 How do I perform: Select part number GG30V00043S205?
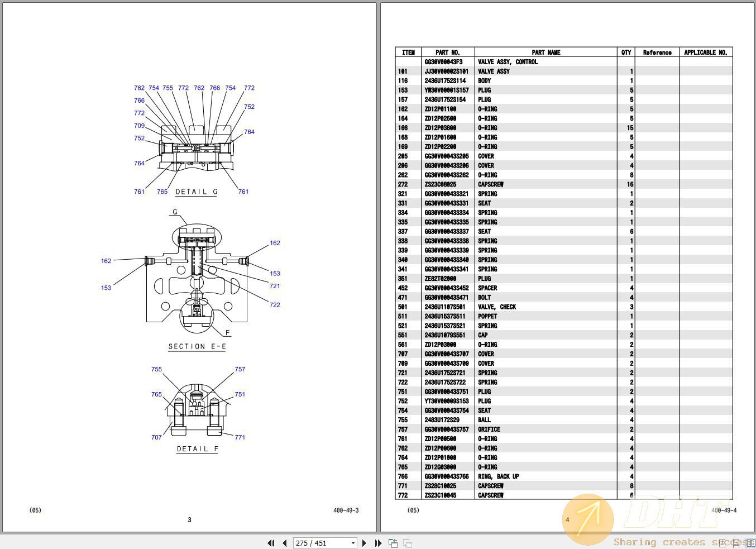[447, 156]
